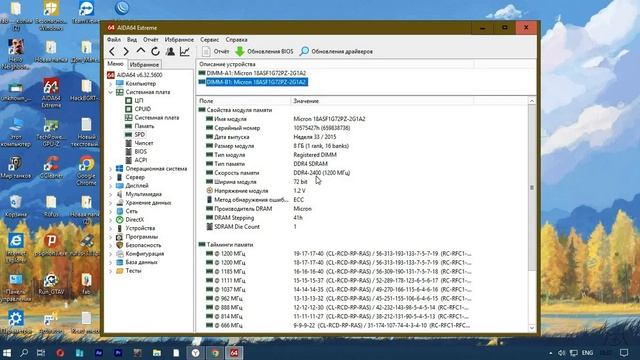Open taskbar search

[24, 353]
